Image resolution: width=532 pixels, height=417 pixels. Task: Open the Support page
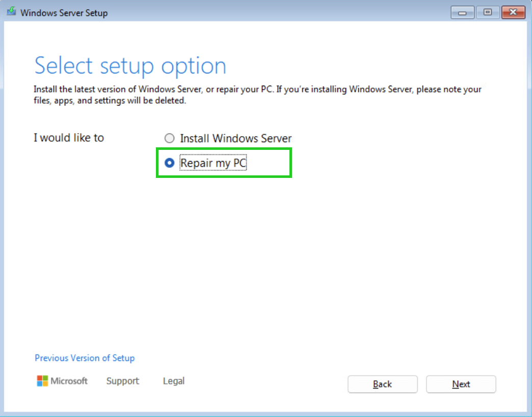click(122, 381)
